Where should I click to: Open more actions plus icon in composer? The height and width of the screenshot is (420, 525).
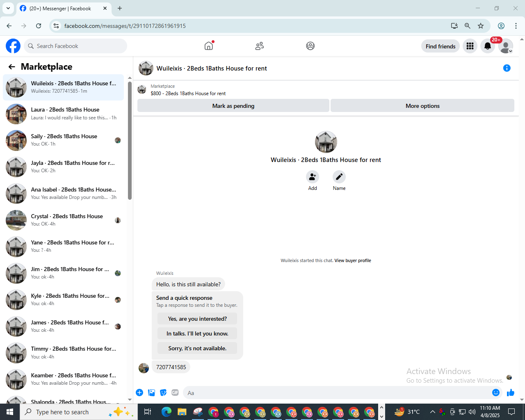pyautogui.click(x=139, y=393)
